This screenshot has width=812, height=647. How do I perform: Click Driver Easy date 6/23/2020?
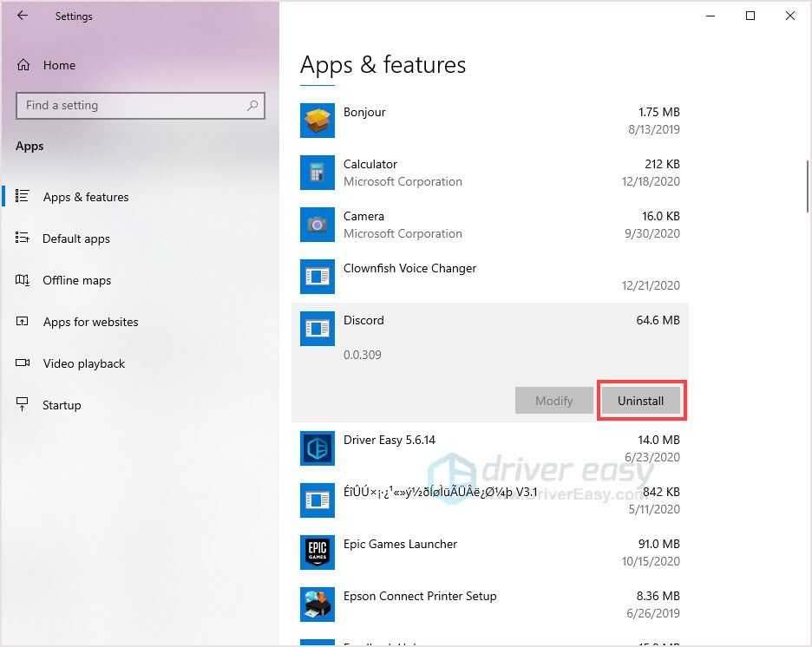[x=652, y=457]
